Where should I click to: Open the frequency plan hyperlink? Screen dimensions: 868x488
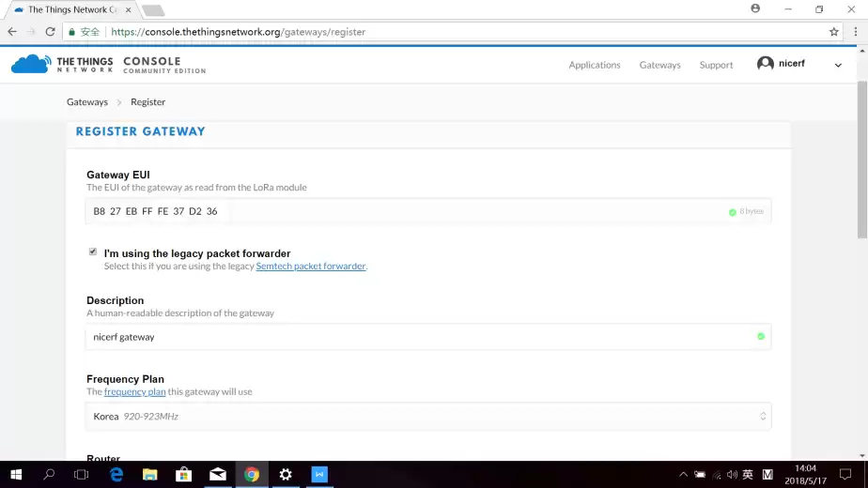point(134,392)
